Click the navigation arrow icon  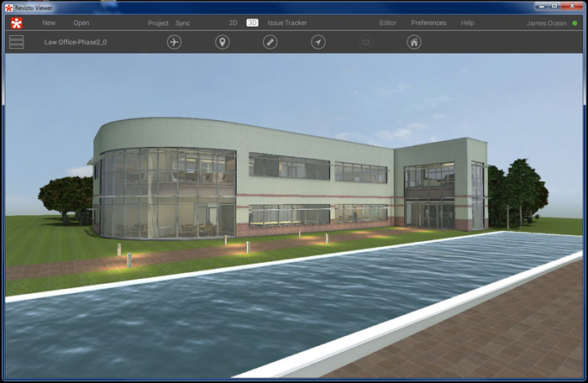318,42
